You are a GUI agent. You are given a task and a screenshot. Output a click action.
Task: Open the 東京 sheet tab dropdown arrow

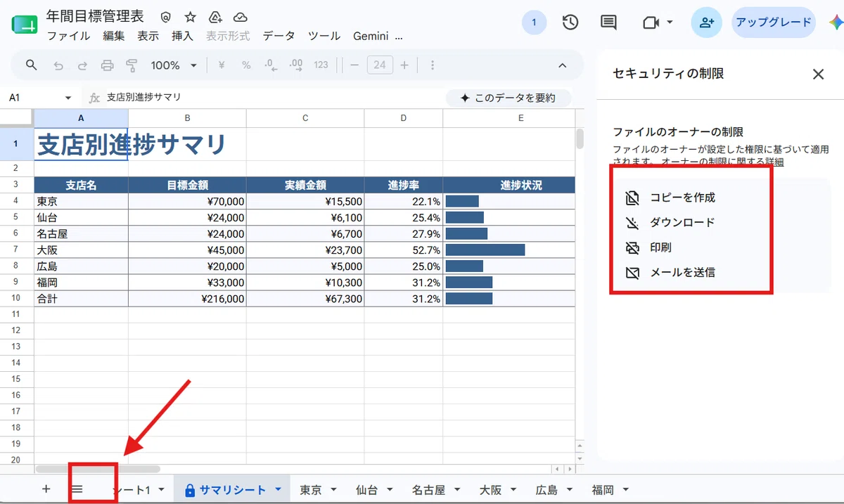point(333,490)
